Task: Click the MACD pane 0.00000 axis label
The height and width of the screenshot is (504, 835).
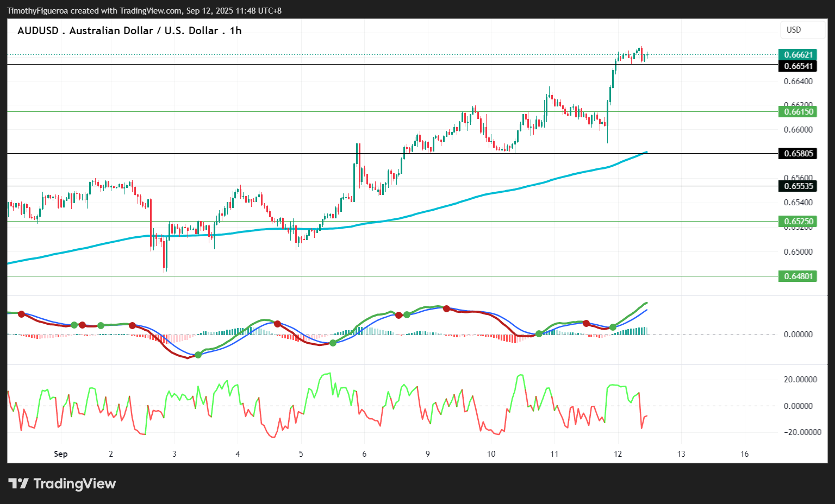Action: point(798,335)
